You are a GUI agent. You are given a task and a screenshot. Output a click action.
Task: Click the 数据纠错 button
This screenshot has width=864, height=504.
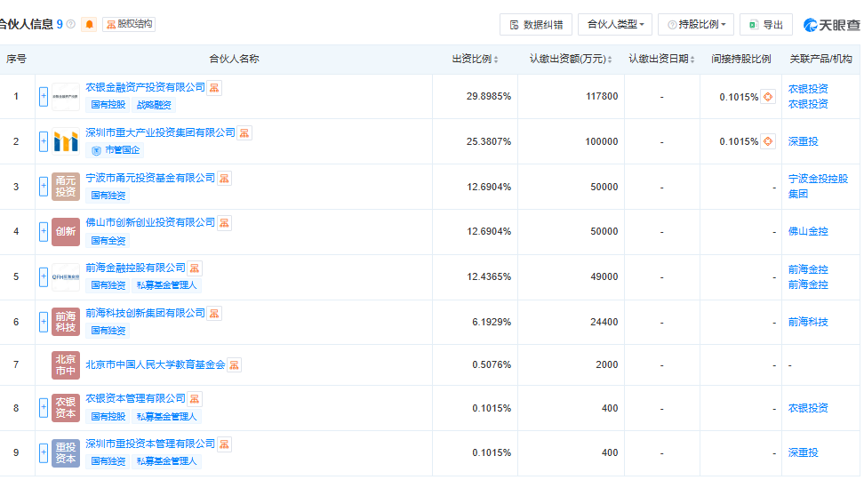click(x=536, y=25)
